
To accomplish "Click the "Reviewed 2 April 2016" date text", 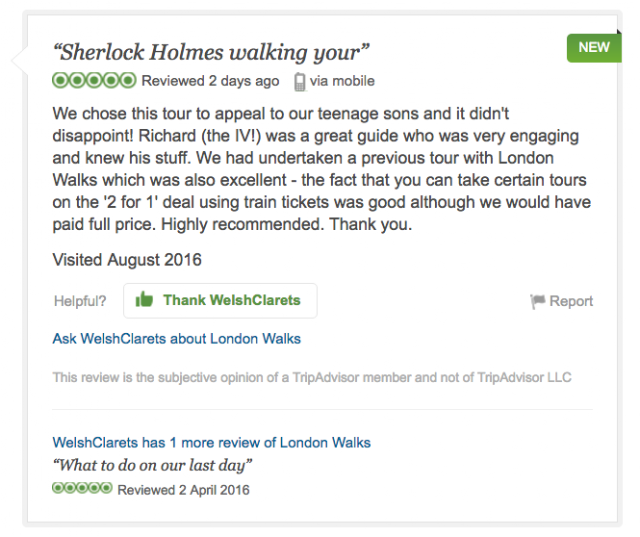I will coord(183,490).
